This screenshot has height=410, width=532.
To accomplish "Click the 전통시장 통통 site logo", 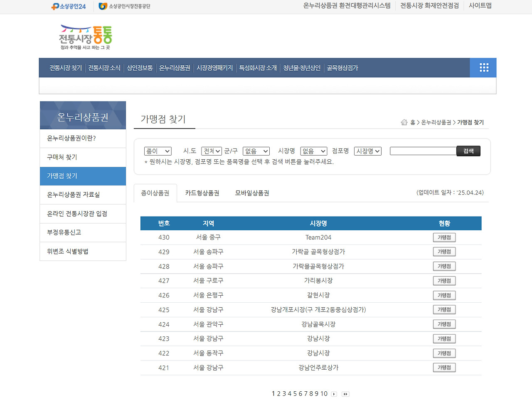I will (x=85, y=37).
